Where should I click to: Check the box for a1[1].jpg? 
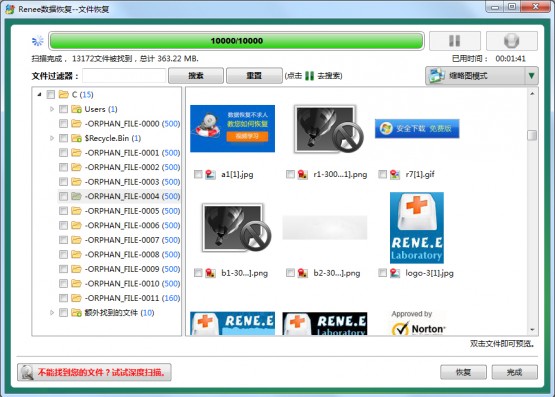[198, 174]
